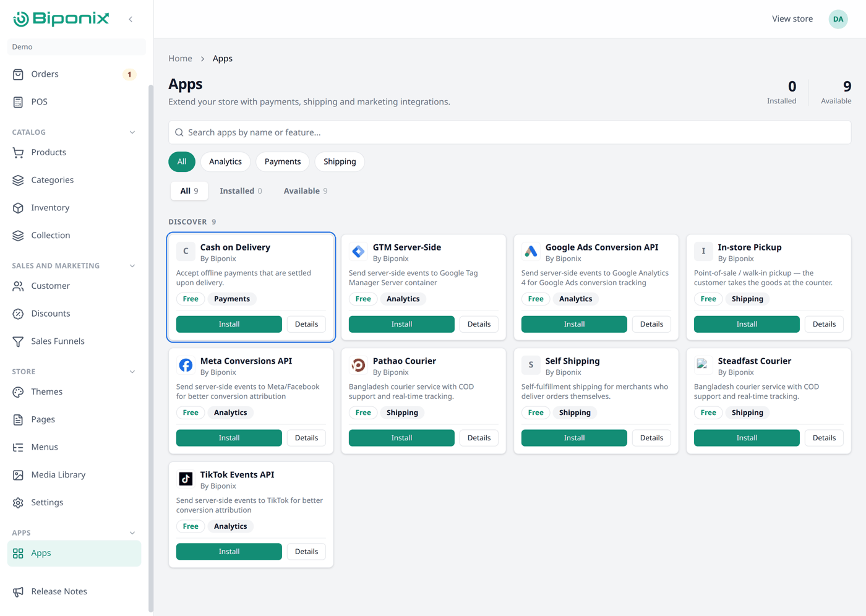
Task: Collapse the Catalog sidebar section
Action: [132, 132]
